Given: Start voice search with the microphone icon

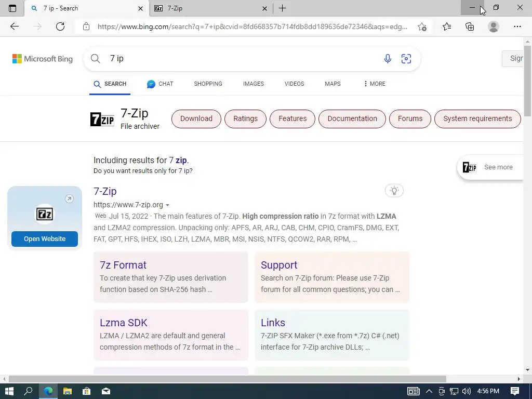Looking at the screenshot, I should tap(388, 59).
